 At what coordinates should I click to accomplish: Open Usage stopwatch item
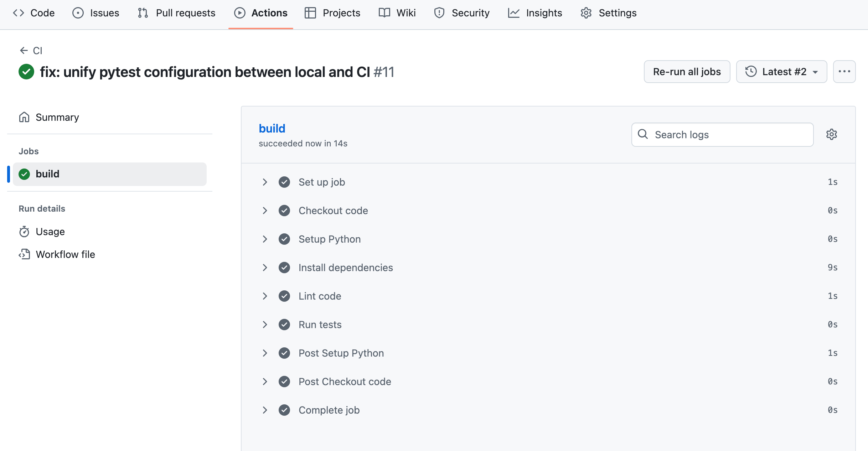coord(42,232)
